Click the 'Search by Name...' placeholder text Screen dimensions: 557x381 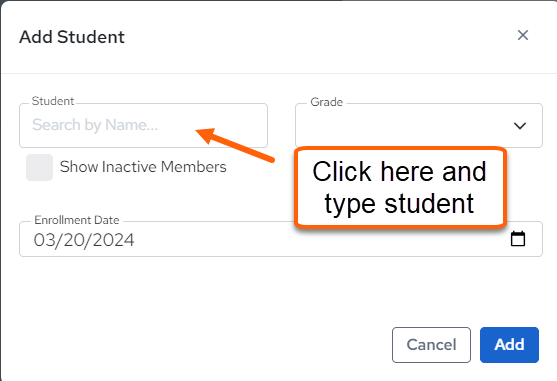[x=95, y=125]
